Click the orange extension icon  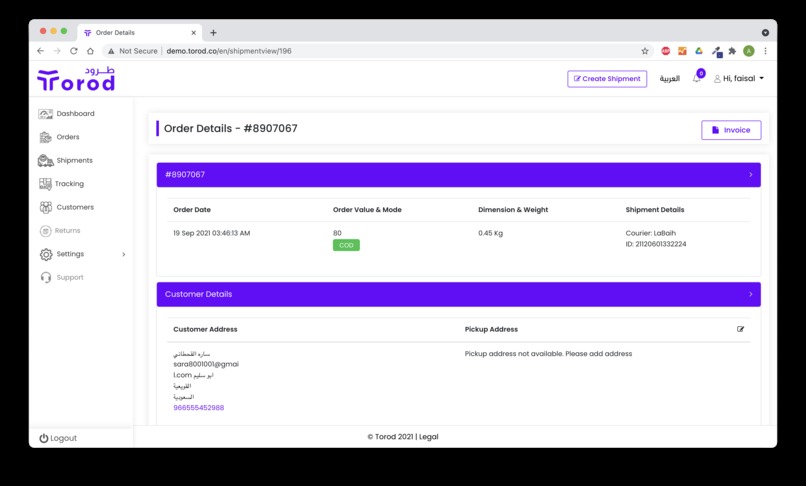(682, 51)
